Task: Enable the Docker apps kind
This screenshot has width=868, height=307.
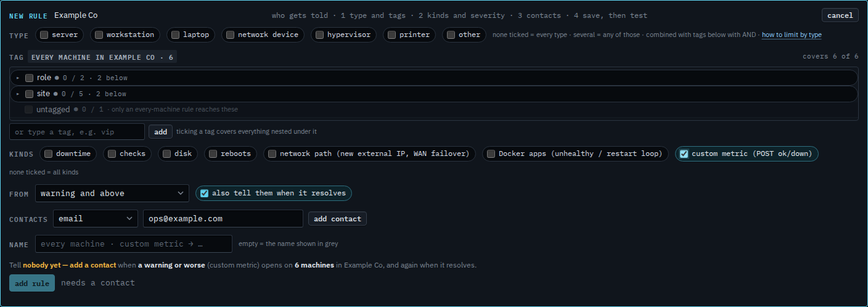Action: pyautogui.click(x=491, y=154)
